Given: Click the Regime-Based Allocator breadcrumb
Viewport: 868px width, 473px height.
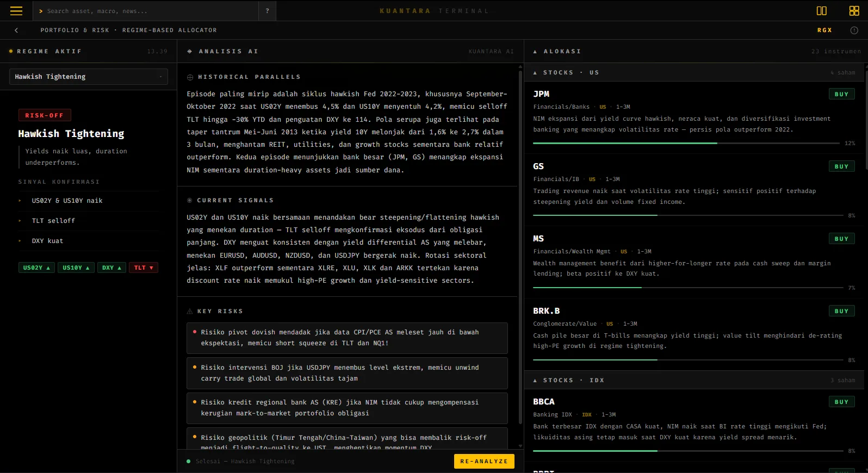Looking at the screenshot, I should [170, 30].
